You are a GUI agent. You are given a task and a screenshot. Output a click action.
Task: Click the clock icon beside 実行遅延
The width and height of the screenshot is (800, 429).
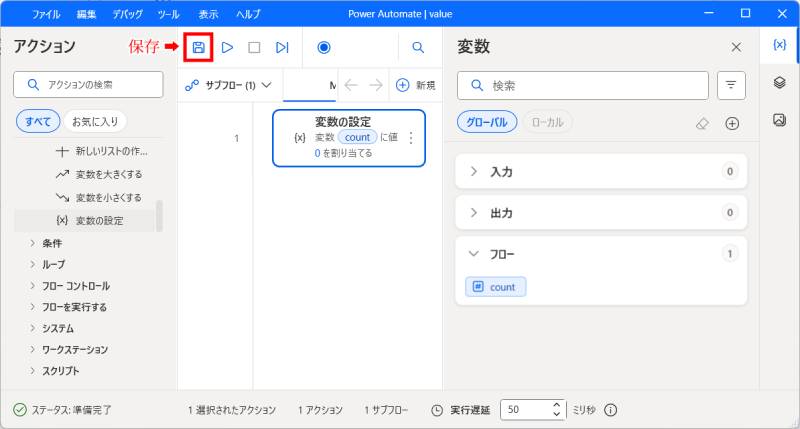pos(437,410)
